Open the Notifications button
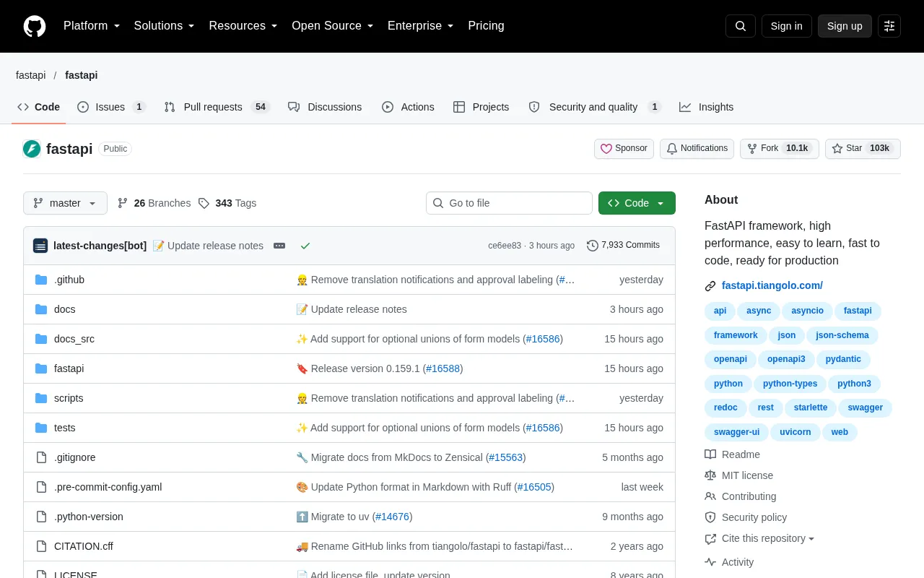The width and height of the screenshot is (924, 578). [697, 148]
